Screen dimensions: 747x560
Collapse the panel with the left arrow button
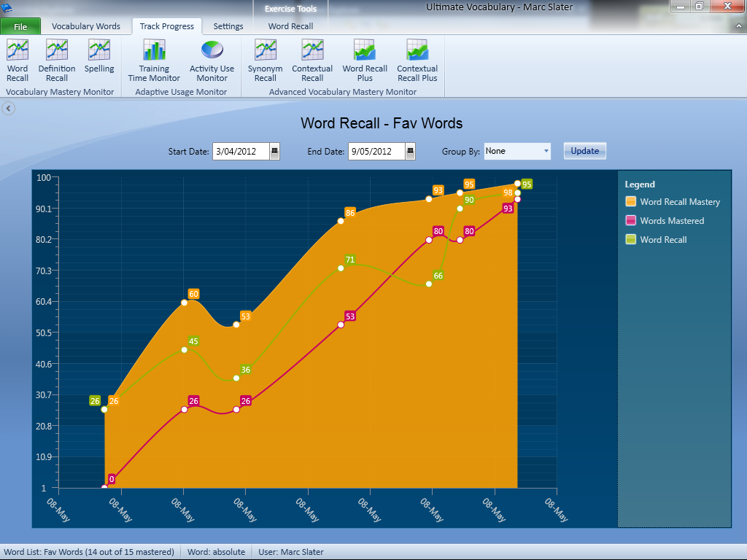click(x=8, y=109)
